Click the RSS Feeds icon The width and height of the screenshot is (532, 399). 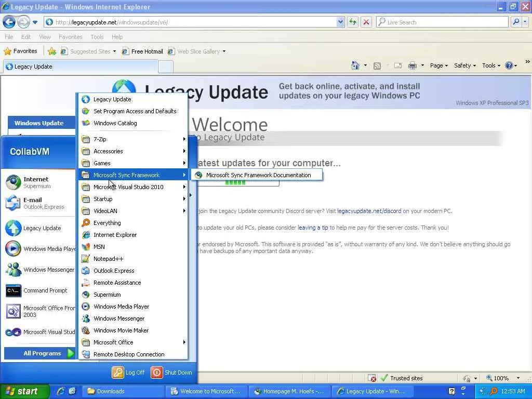coord(377,66)
